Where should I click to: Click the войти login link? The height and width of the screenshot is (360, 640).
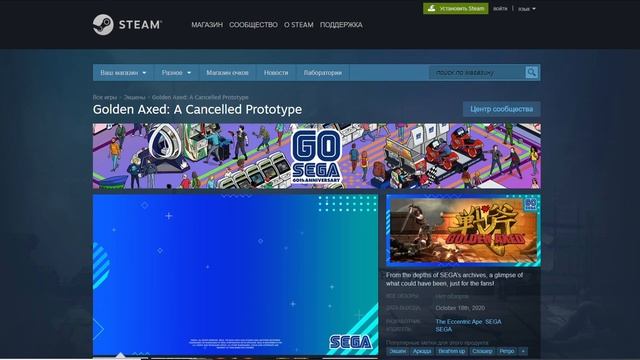point(500,8)
